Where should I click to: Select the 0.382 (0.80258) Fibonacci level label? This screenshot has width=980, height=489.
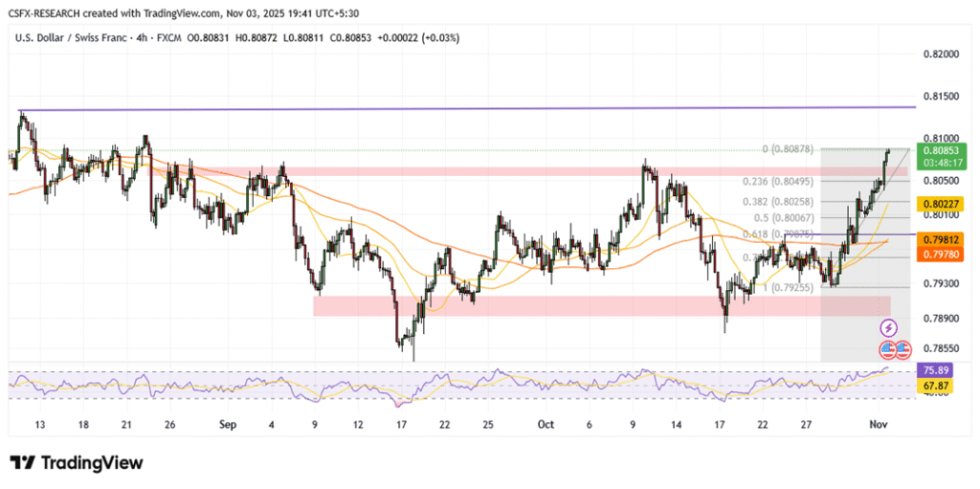778,202
